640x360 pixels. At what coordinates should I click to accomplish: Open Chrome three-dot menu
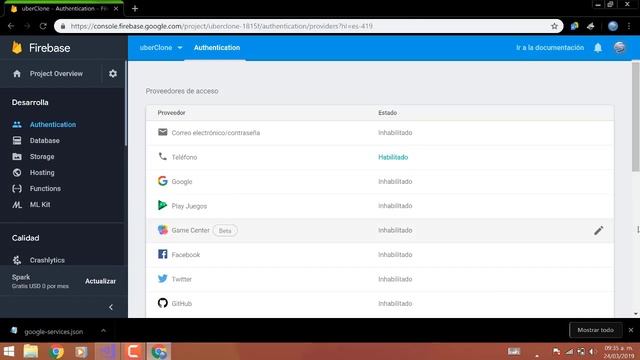629,26
